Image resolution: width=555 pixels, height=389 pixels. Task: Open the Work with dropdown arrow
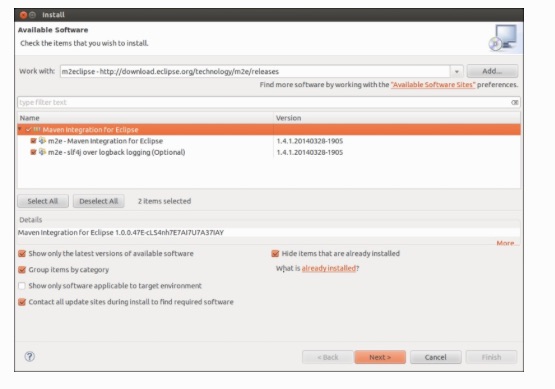click(457, 71)
